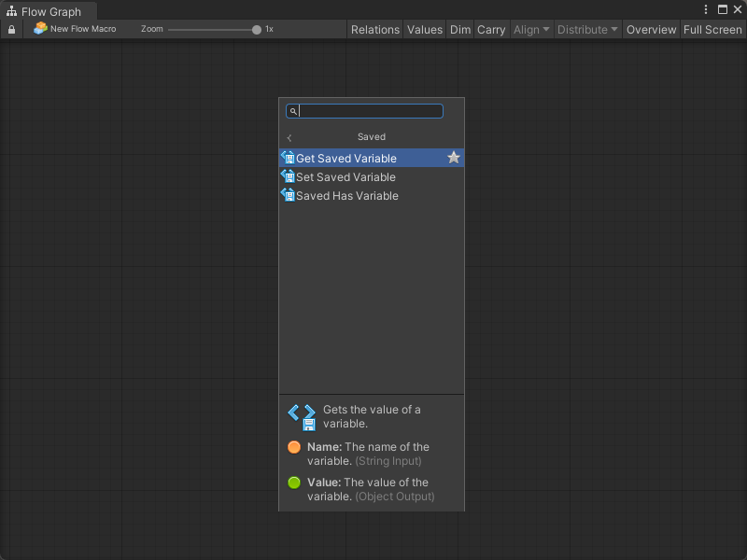Toggle the Dim option

coord(460,30)
